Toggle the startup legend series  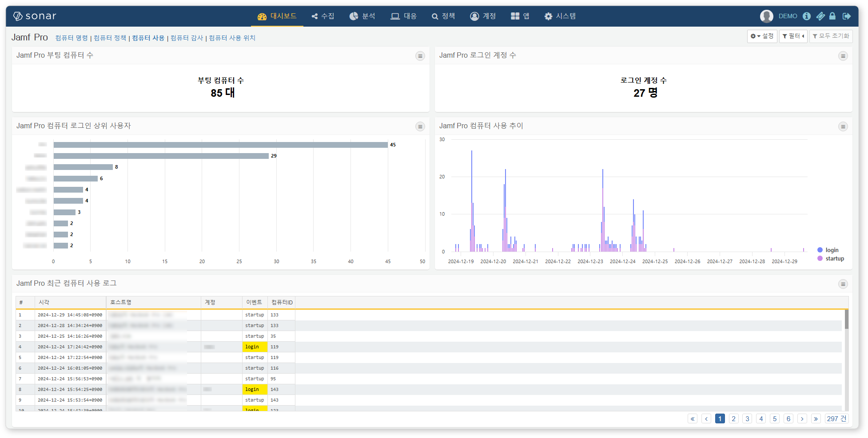831,259
